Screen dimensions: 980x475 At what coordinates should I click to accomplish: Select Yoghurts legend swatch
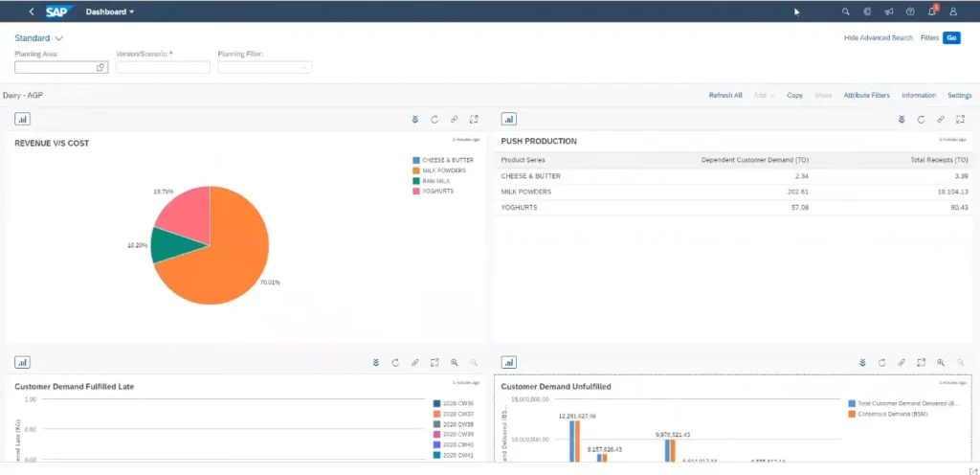[416, 192]
